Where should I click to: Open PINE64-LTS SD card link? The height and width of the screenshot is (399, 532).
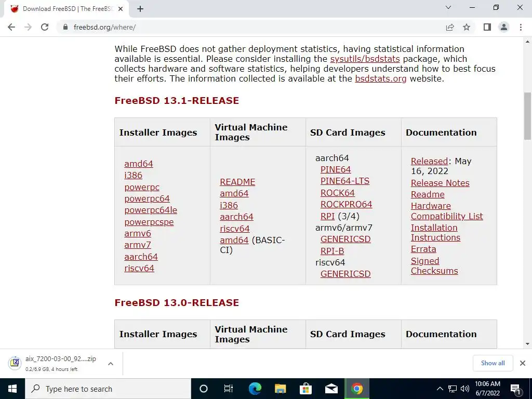coord(345,181)
